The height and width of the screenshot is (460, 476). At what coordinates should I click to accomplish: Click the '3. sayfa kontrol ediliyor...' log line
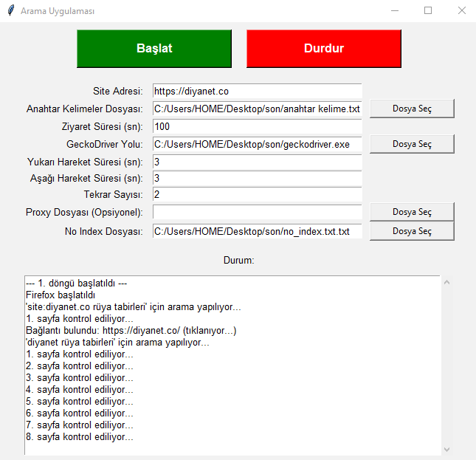point(80,378)
